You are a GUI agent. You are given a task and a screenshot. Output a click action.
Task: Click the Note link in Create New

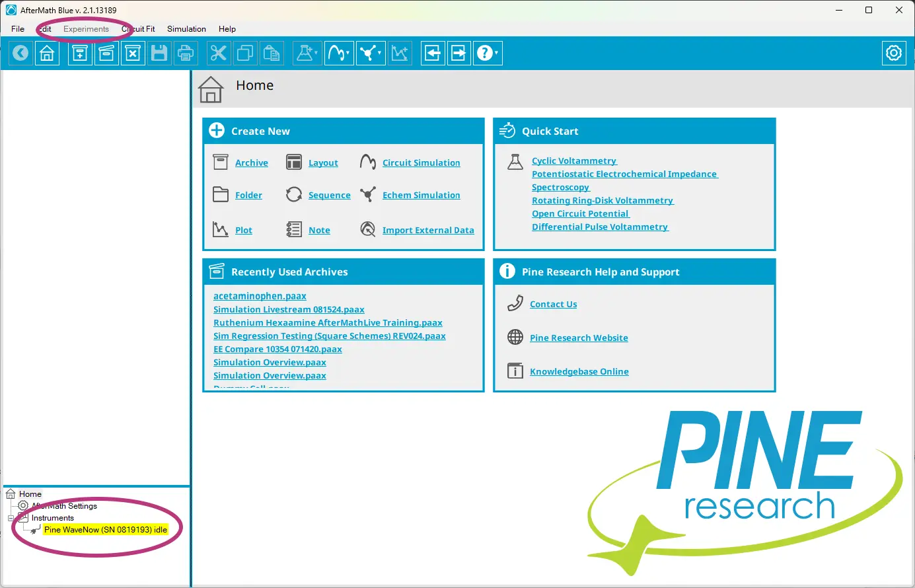click(319, 230)
